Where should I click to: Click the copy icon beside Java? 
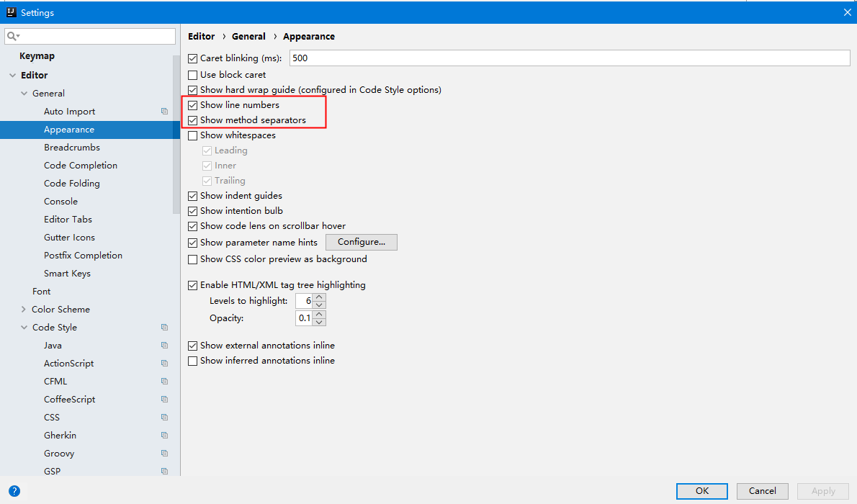[164, 345]
